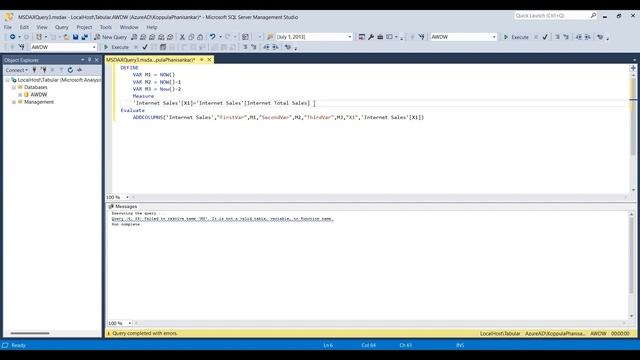Open the Messages pane 100 % zoom dropdown
This screenshot has height=360, width=640.
click(129, 323)
